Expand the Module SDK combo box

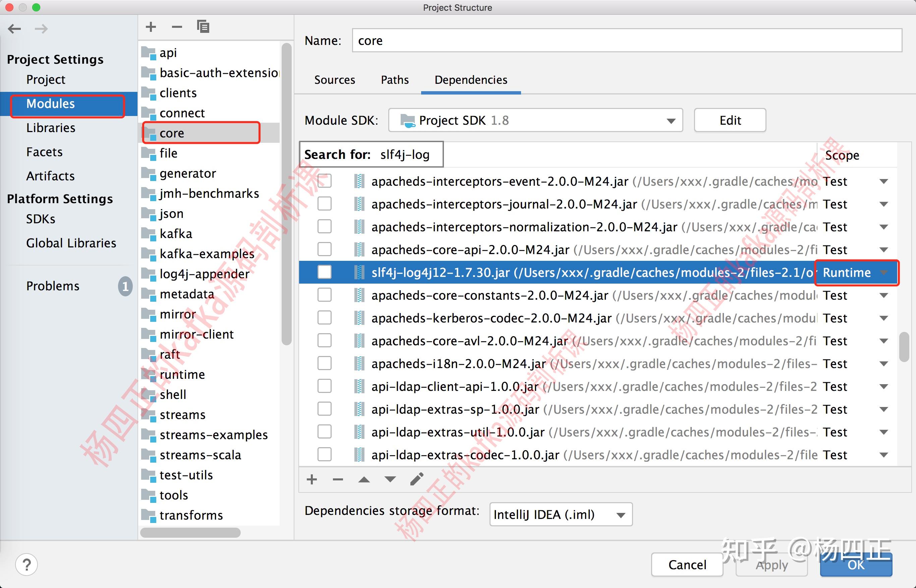(535, 120)
